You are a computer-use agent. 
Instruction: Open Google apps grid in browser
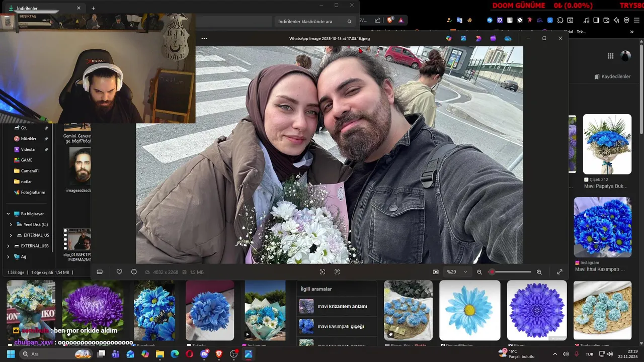610,56
